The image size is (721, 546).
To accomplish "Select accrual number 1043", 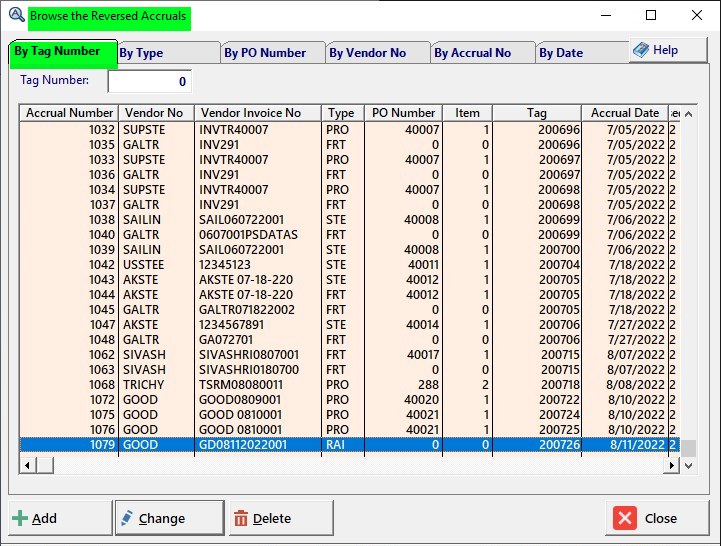I will 102,280.
